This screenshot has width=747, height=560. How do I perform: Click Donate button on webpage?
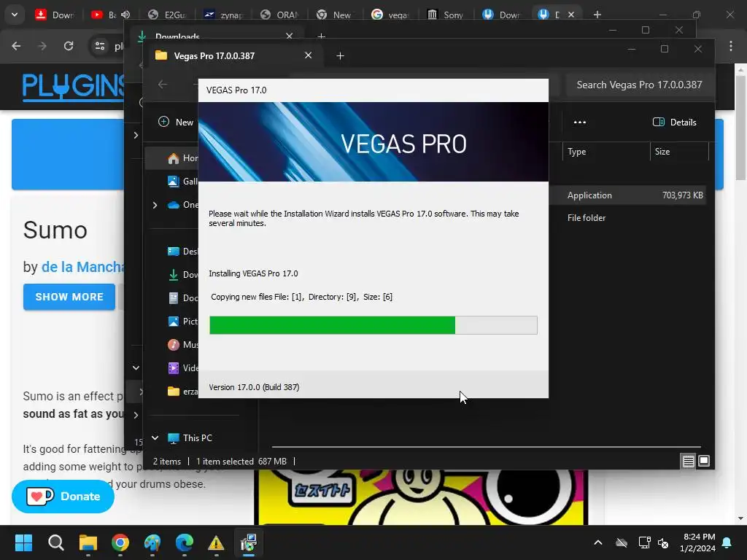pyautogui.click(x=63, y=497)
